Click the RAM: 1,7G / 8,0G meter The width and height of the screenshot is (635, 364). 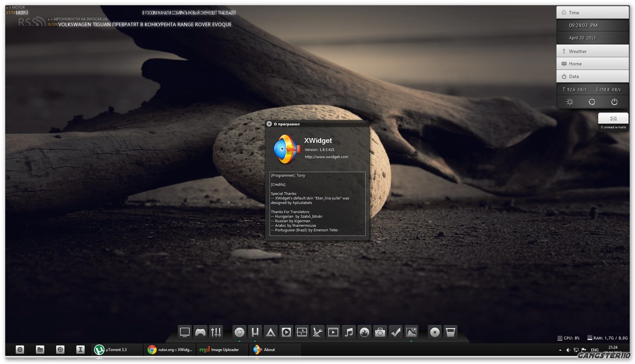(608, 338)
